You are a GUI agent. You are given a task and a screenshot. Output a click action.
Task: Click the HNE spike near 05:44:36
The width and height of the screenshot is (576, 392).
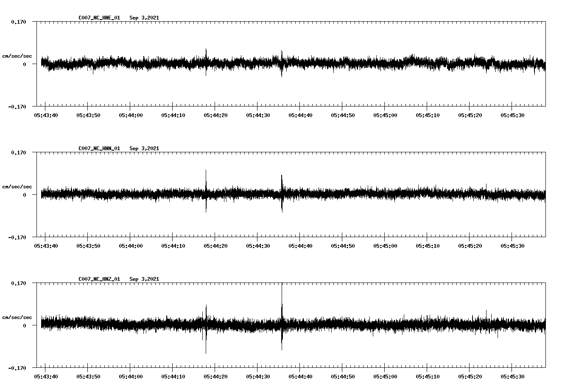pyautogui.click(x=282, y=64)
